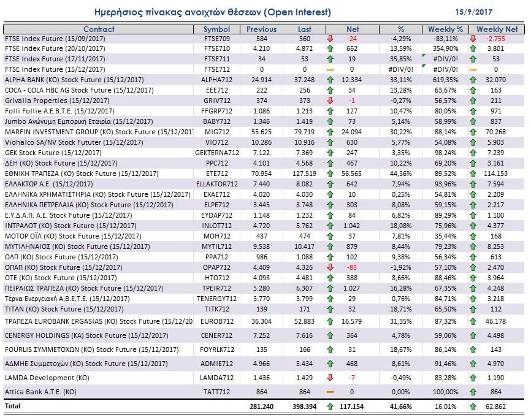The height and width of the screenshot is (420, 531).
Task: Click the Net value 56.565 for ETE712
Action: point(351,174)
